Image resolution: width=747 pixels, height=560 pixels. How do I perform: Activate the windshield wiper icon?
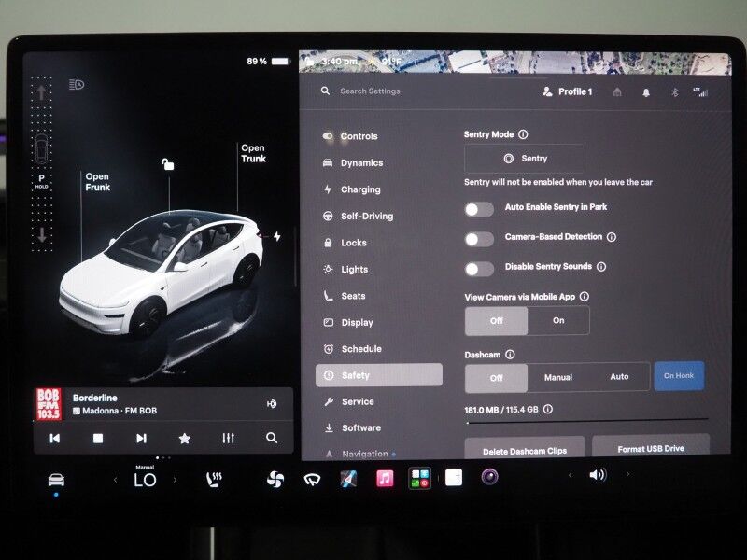(312, 479)
